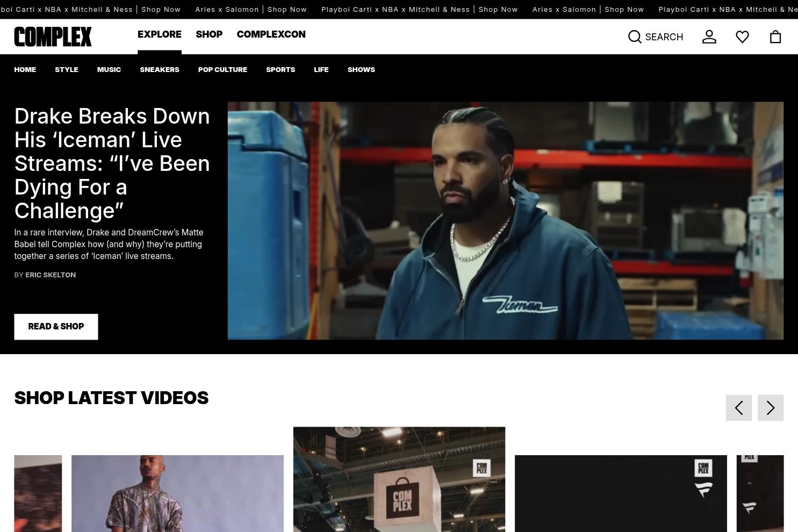Open the video thumbnail with Complex cube sign

click(399, 479)
